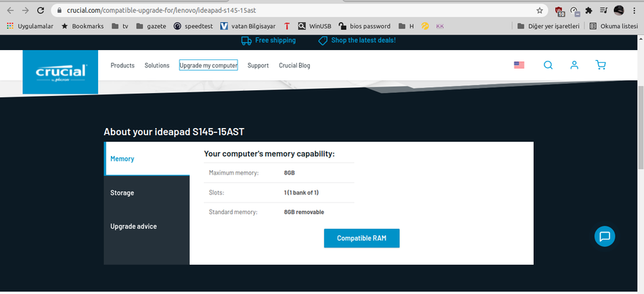Image resolution: width=644 pixels, height=294 pixels.
Task: Open the speedometer extension icon
Action: [x=575, y=11]
